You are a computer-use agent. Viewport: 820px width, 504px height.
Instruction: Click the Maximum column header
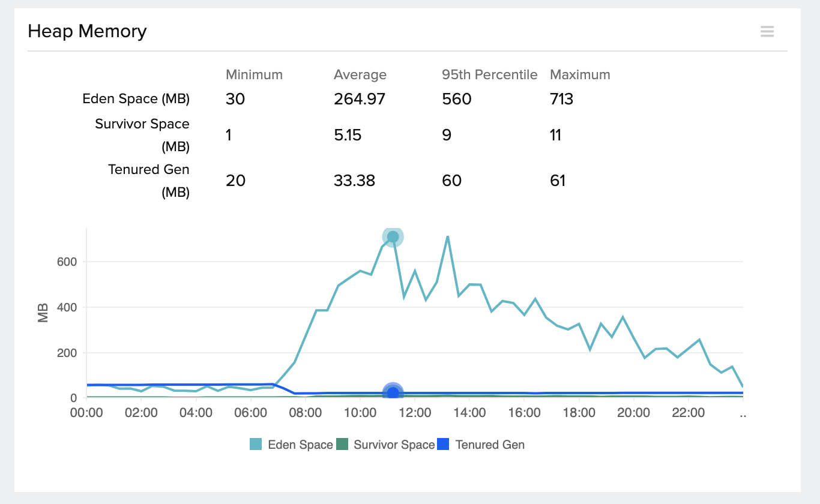click(580, 75)
